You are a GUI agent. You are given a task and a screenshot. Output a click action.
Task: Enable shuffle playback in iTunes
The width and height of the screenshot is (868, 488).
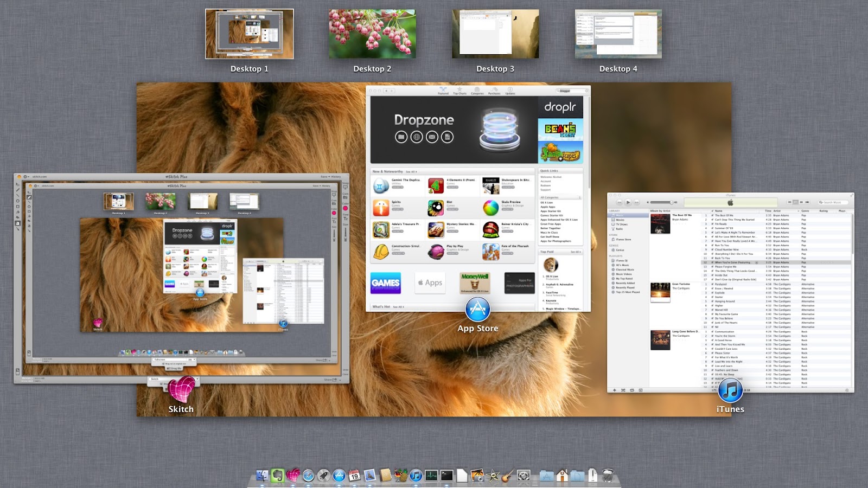pyautogui.click(x=623, y=390)
